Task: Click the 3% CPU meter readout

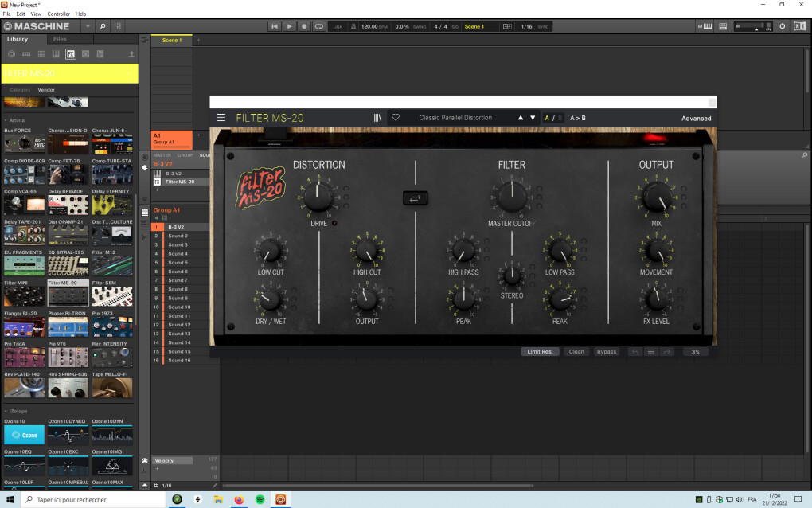Action: point(696,352)
